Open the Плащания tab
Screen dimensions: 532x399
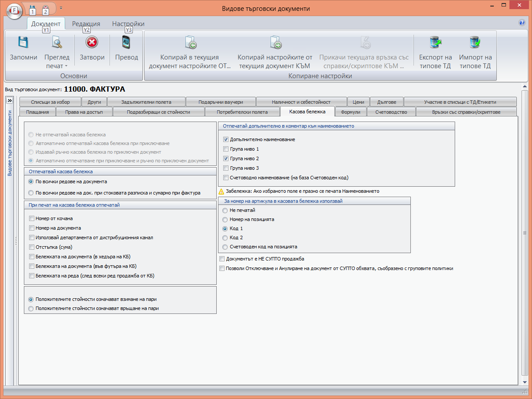(x=37, y=112)
